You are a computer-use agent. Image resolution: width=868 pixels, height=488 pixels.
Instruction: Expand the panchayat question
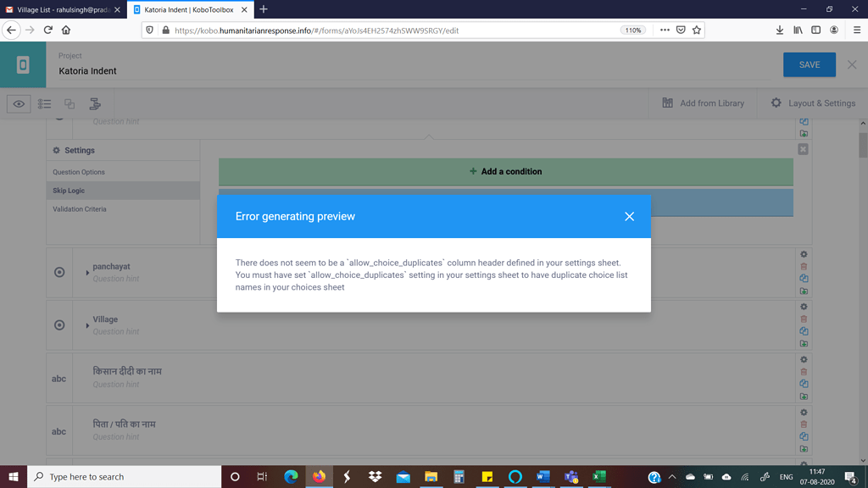tap(89, 273)
